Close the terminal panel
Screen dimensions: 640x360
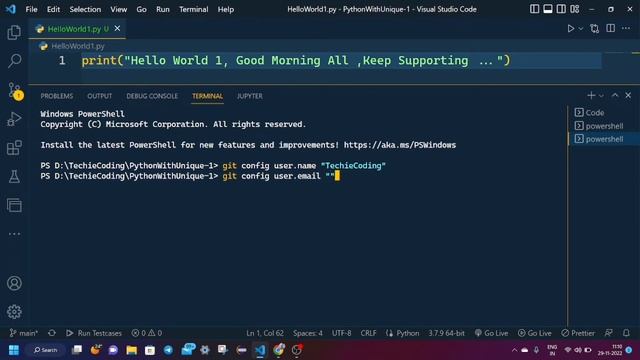click(x=628, y=96)
